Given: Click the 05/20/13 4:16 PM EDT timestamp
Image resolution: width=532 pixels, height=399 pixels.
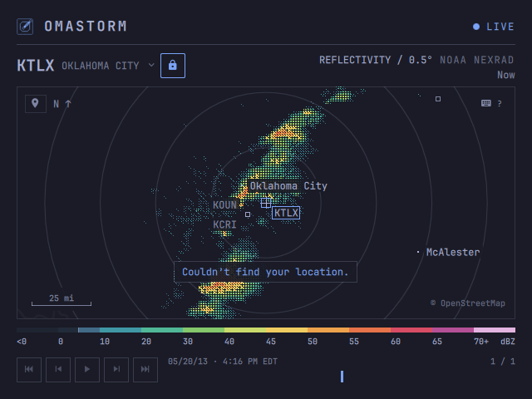Looking at the screenshot, I should [x=223, y=362].
